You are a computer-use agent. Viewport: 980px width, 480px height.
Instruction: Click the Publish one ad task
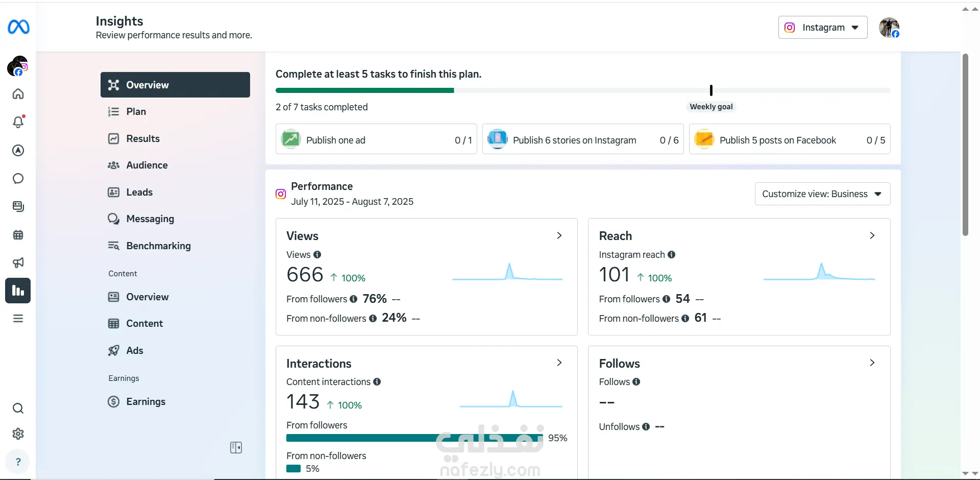[376, 139]
